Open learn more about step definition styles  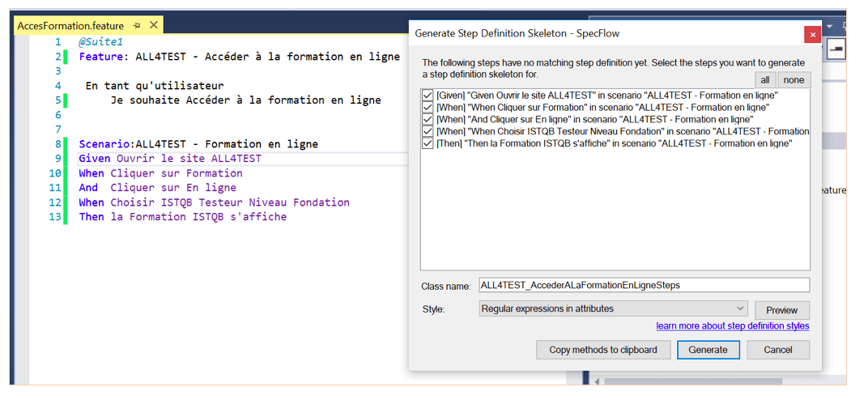733,326
